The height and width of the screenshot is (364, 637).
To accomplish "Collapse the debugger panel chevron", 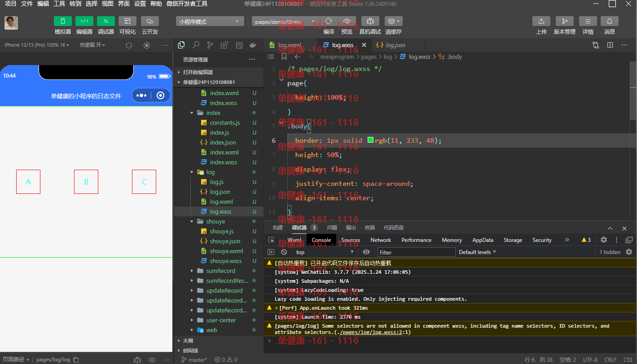I will point(610,228).
